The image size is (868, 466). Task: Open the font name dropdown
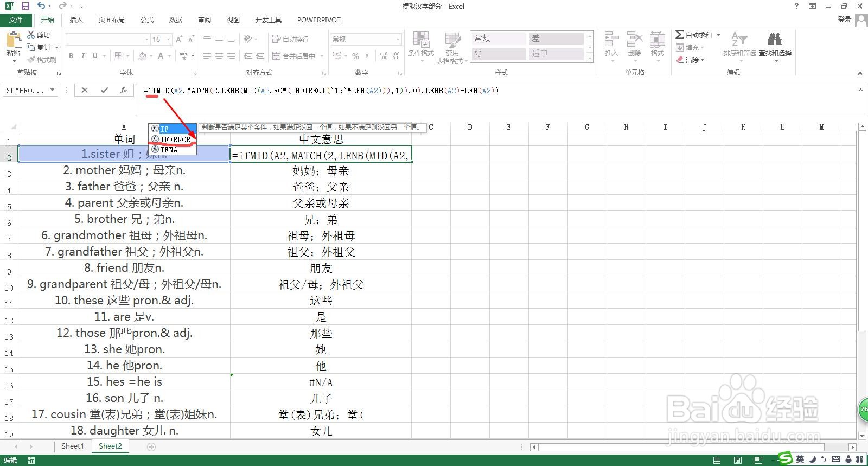click(x=146, y=40)
